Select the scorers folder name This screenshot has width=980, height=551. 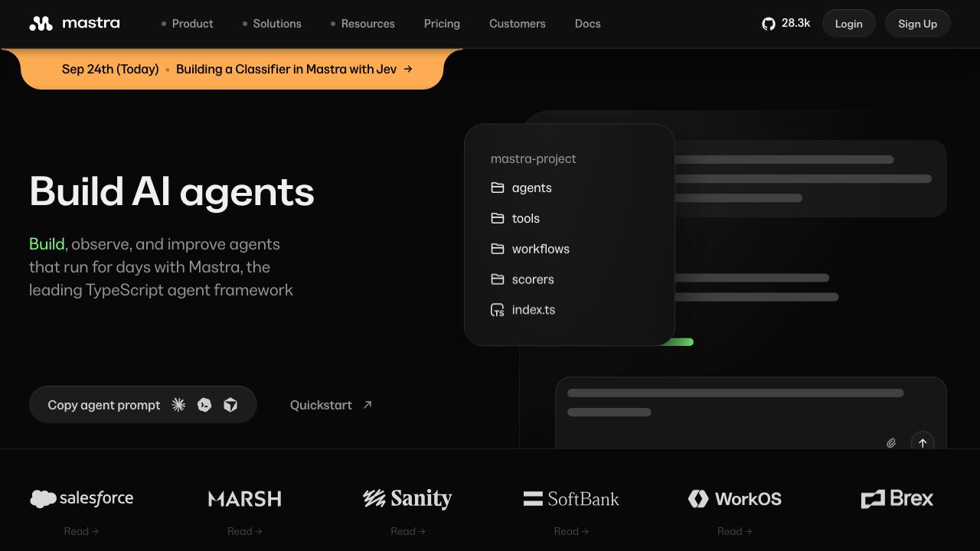[x=533, y=279]
